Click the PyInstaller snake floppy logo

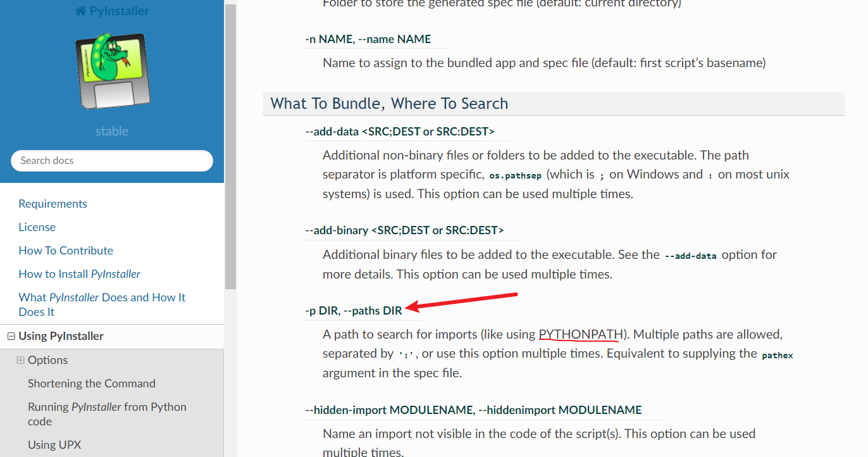pyautogui.click(x=112, y=72)
